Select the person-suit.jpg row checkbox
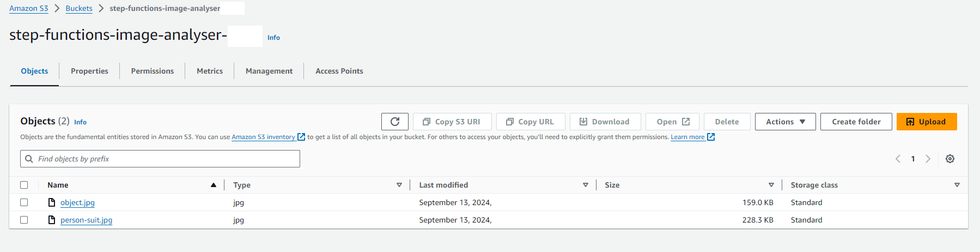This screenshot has height=252, width=980. pos(24,220)
